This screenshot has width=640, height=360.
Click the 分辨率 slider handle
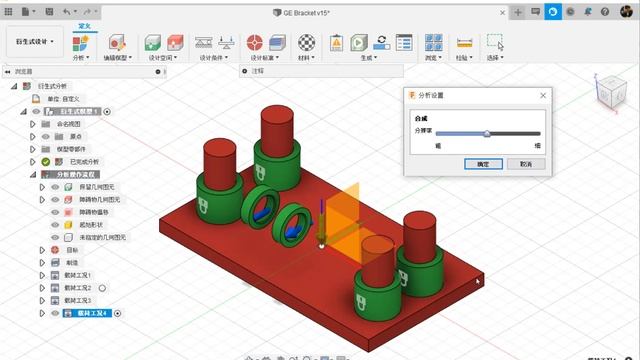[487, 133]
